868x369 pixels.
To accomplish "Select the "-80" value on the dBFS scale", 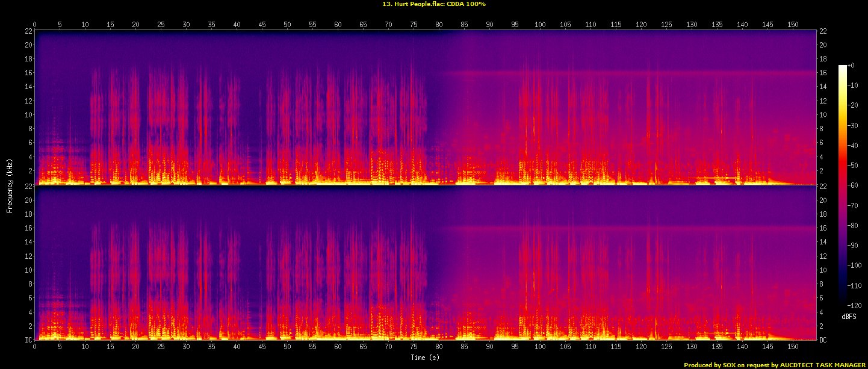I will pos(853,225).
